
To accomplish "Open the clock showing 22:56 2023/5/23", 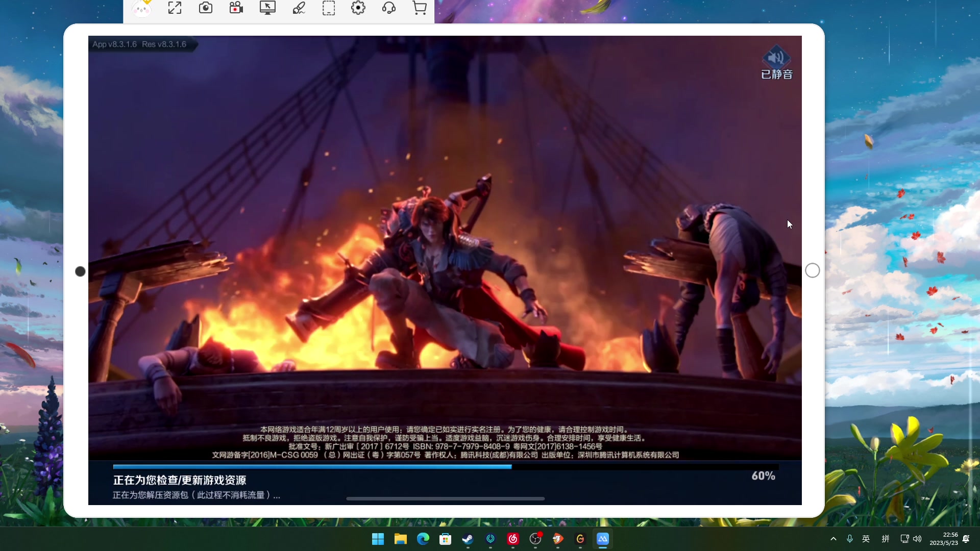I will point(943,539).
